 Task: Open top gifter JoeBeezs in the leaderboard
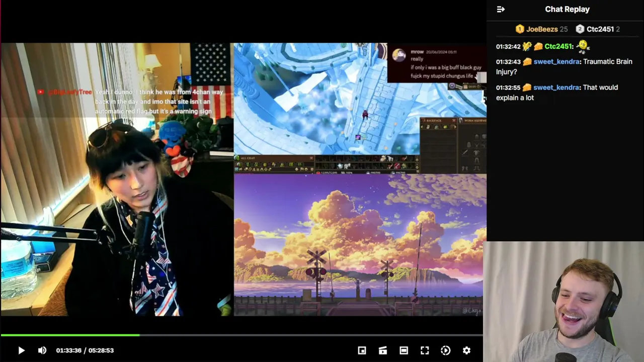(x=542, y=29)
